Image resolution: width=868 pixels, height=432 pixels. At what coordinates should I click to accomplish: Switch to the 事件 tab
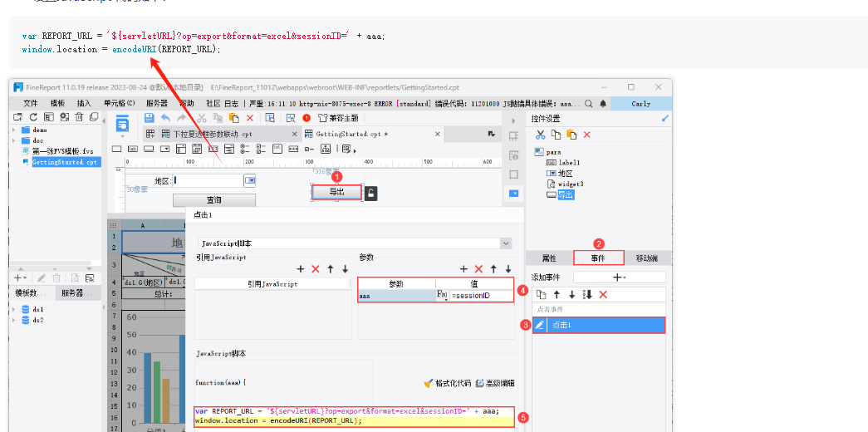pyautogui.click(x=598, y=258)
